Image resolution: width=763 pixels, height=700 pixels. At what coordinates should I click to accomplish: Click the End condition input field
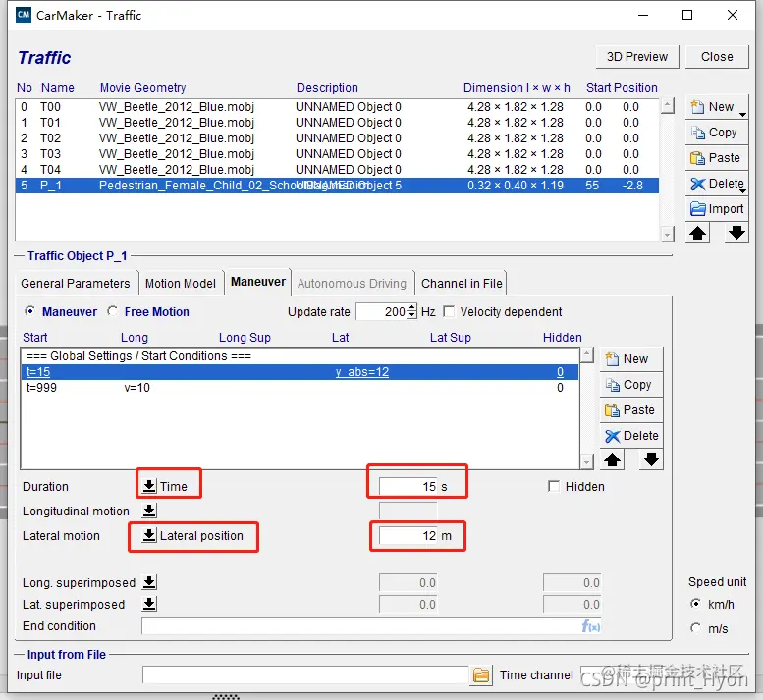361,626
